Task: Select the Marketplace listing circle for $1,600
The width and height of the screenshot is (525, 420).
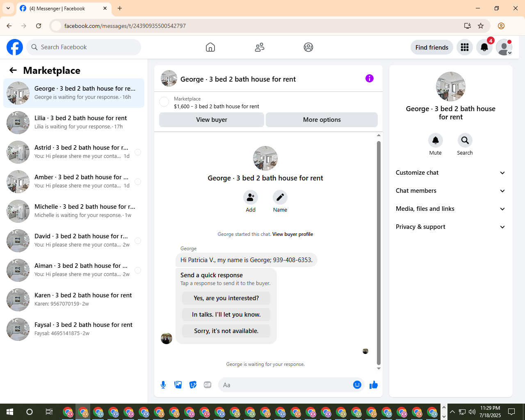Action: [164, 102]
